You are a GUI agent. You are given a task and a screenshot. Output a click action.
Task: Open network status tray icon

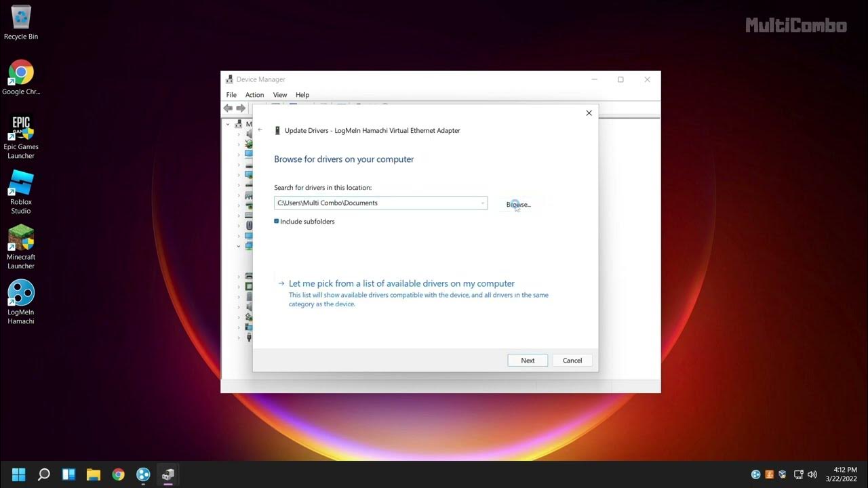tap(799, 474)
